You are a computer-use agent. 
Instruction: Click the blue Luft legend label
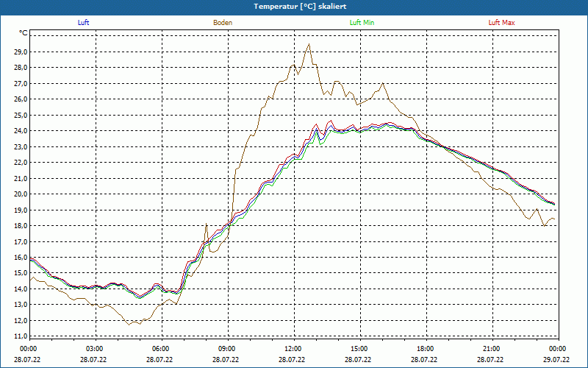[x=83, y=23]
